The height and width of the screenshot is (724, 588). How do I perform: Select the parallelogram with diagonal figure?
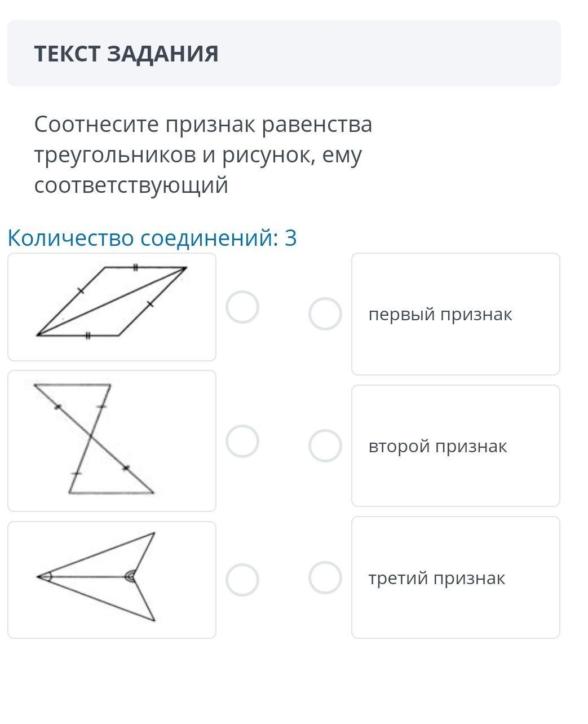click(112, 307)
